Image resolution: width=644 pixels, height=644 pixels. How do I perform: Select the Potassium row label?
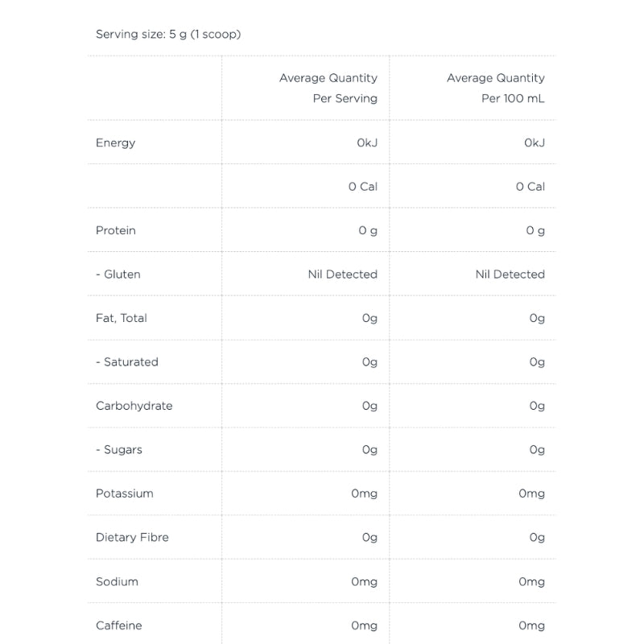(x=125, y=493)
